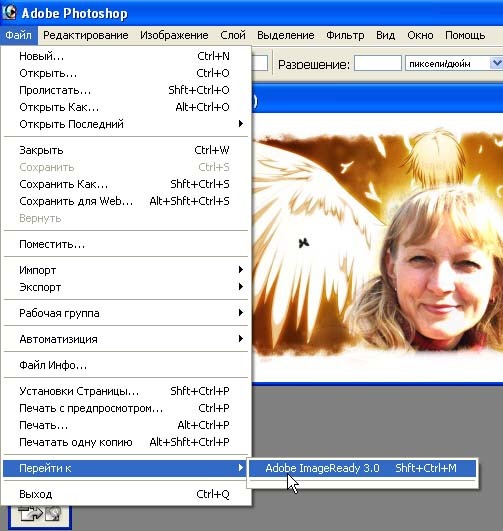503x531 pixels.
Task: Click the Разрешение input field
Action: (378, 63)
